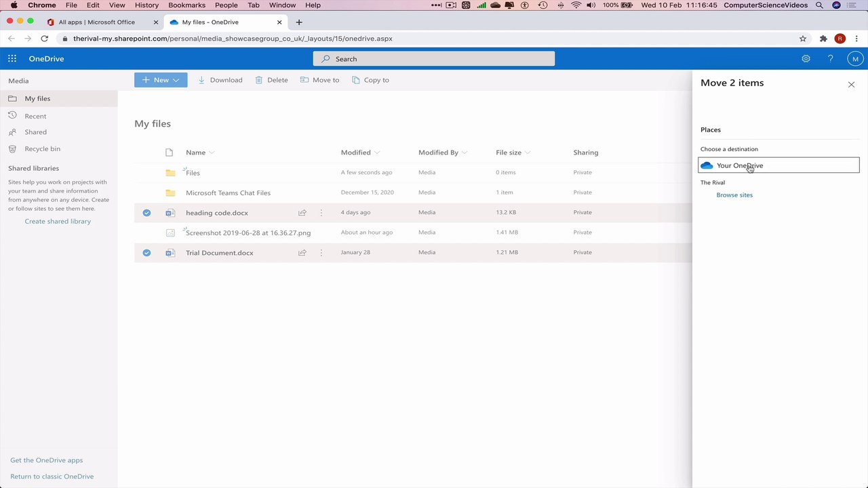Screen dimensions: 868x488
Task: Open Chrome extensions puzzle icon
Action: (x=823, y=39)
